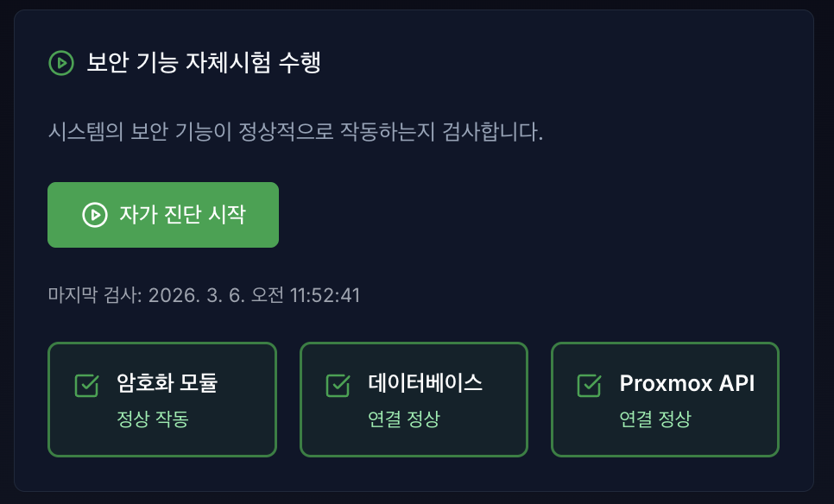Image resolution: width=834 pixels, height=504 pixels.
Task: Expand the Proxmox API status card
Action: tap(665, 399)
